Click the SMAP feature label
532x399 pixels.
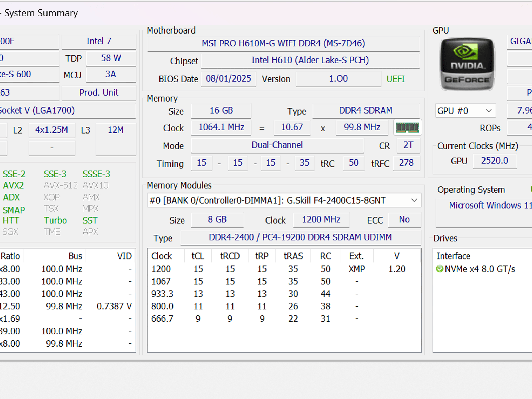click(14, 210)
